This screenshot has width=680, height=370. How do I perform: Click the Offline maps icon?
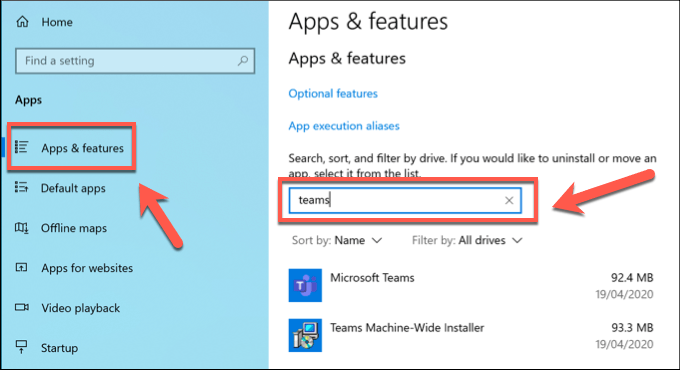pyautogui.click(x=22, y=227)
